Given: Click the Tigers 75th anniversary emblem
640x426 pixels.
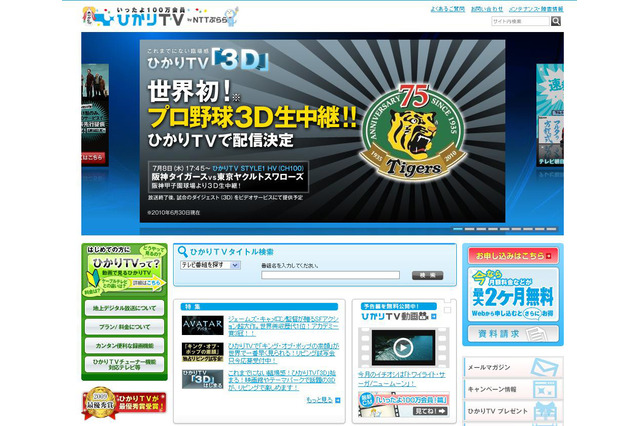Looking at the screenshot, I should [413, 133].
